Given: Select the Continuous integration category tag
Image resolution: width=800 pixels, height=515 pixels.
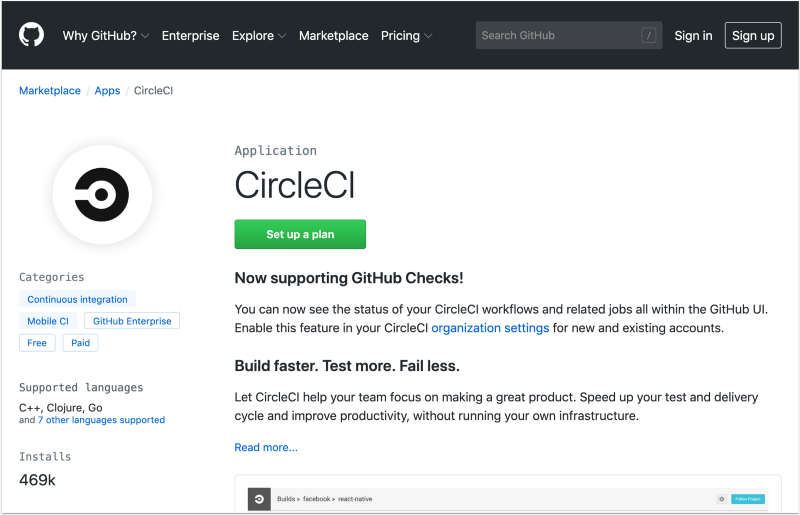Looking at the screenshot, I should coord(77,299).
